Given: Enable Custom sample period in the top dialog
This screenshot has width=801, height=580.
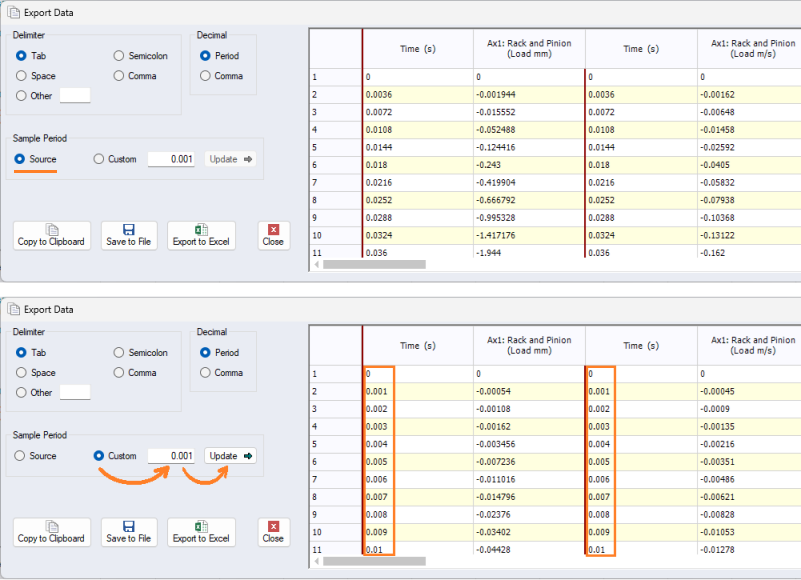Looking at the screenshot, I should pos(98,159).
